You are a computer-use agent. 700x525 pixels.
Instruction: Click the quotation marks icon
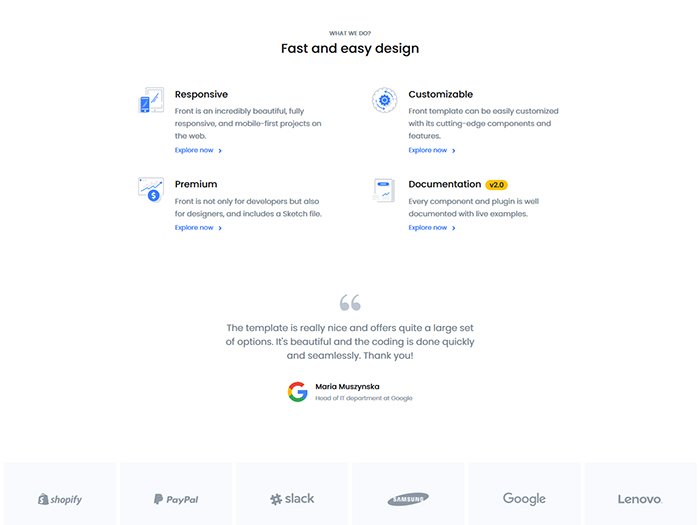[x=350, y=302]
